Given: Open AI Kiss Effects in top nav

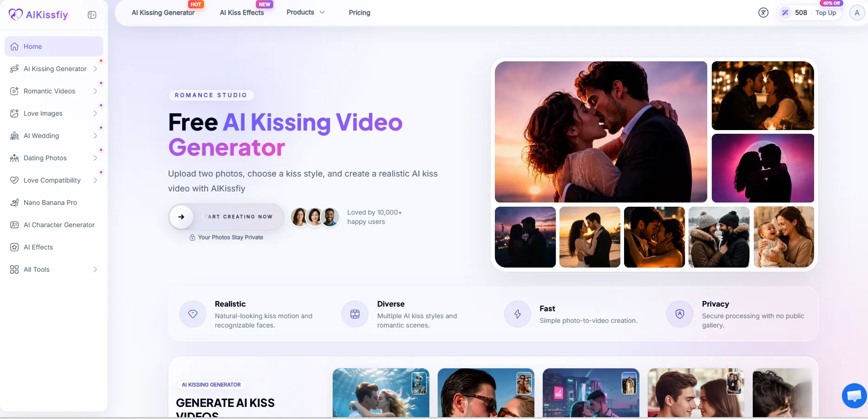Looking at the screenshot, I should pyautogui.click(x=242, y=13).
